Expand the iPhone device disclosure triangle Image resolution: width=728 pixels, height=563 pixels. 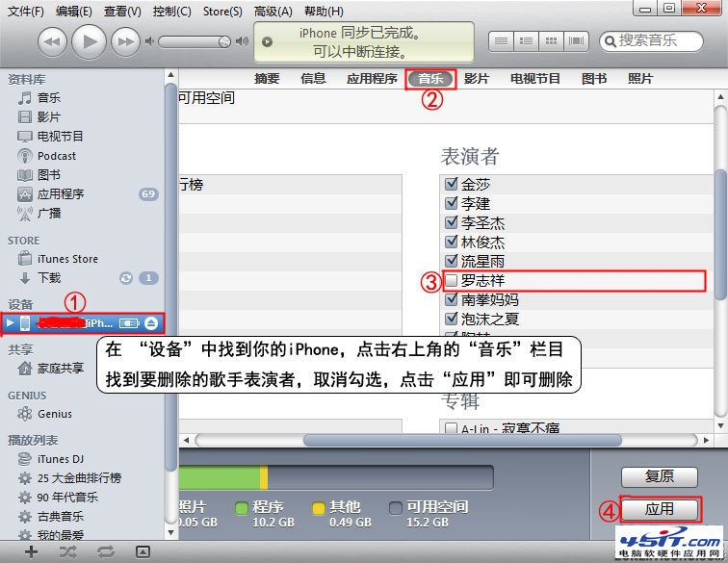click(10, 322)
